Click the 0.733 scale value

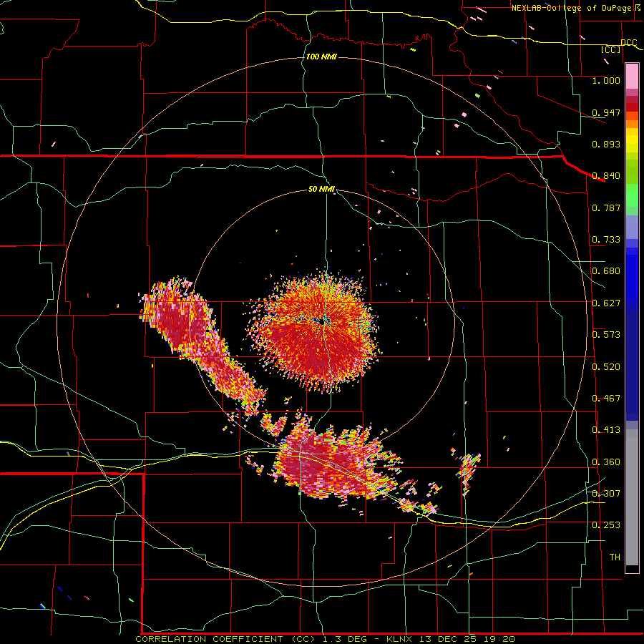(606, 240)
